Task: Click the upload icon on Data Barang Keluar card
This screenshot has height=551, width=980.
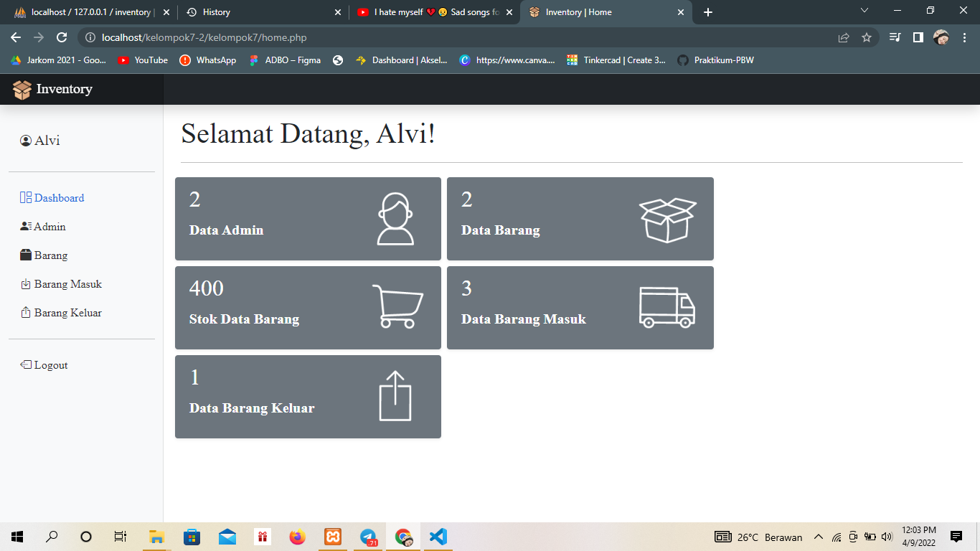Action: pos(395,396)
